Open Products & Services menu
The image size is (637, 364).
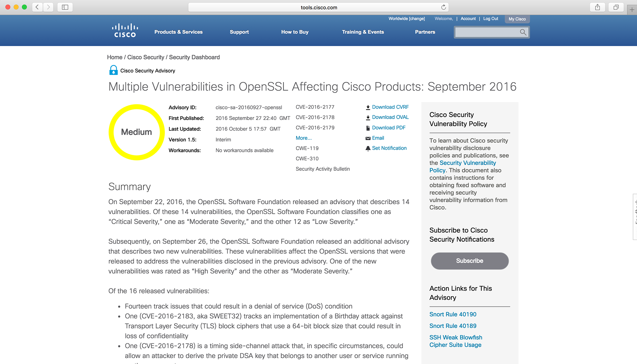[x=178, y=32]
